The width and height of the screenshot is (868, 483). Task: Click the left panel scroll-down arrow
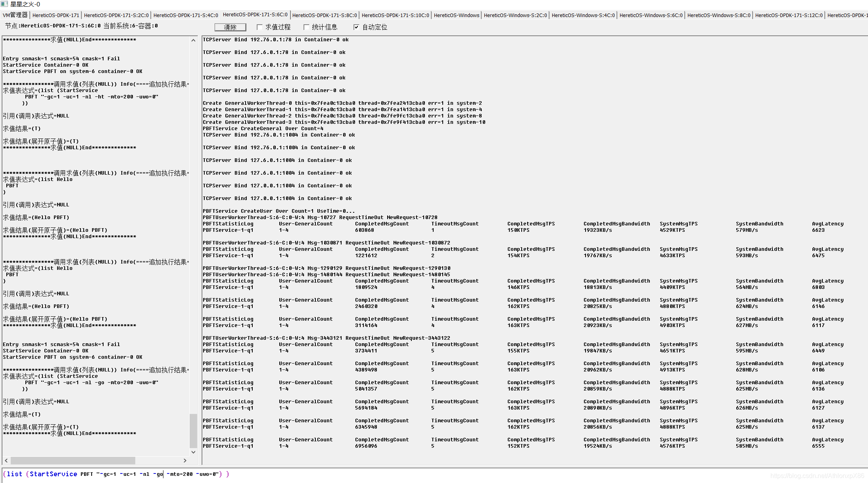pyautogui.click(x=193, y=452)
